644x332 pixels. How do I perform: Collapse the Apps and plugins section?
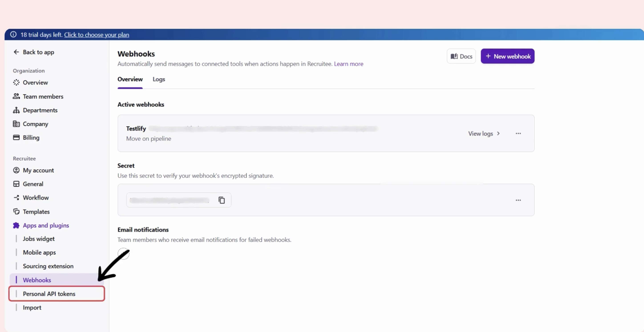pos(46,225)
